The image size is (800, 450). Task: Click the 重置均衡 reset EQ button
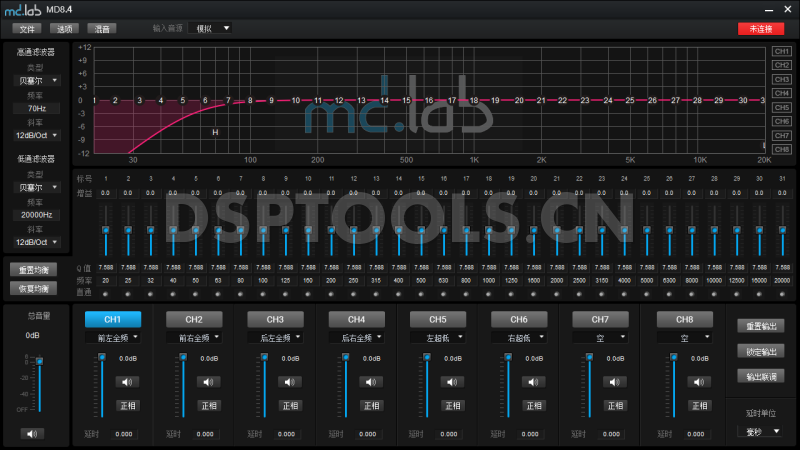(34, 270)
